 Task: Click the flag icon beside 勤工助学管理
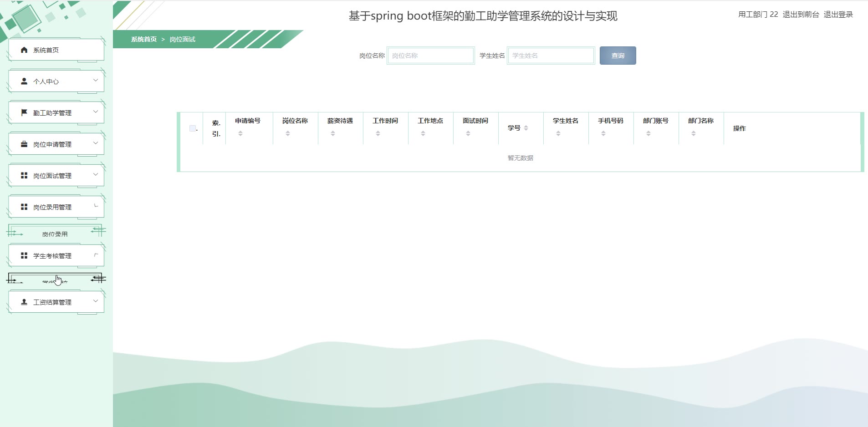24,112
